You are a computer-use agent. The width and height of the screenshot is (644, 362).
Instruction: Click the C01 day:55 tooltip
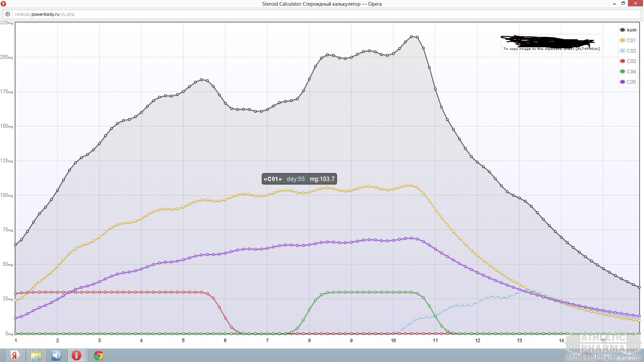pos(299,179)
